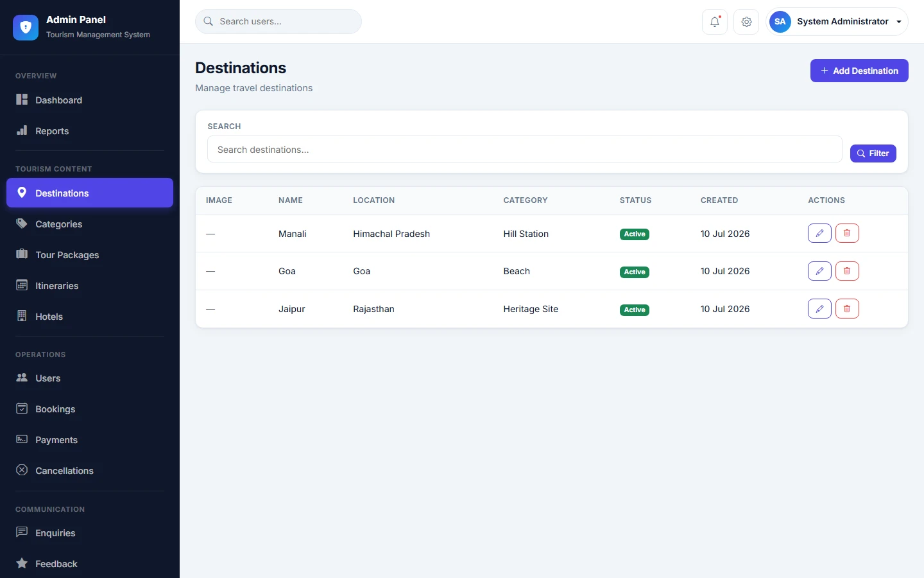
Task: Click the Status column header
Action: coord(636,200)
